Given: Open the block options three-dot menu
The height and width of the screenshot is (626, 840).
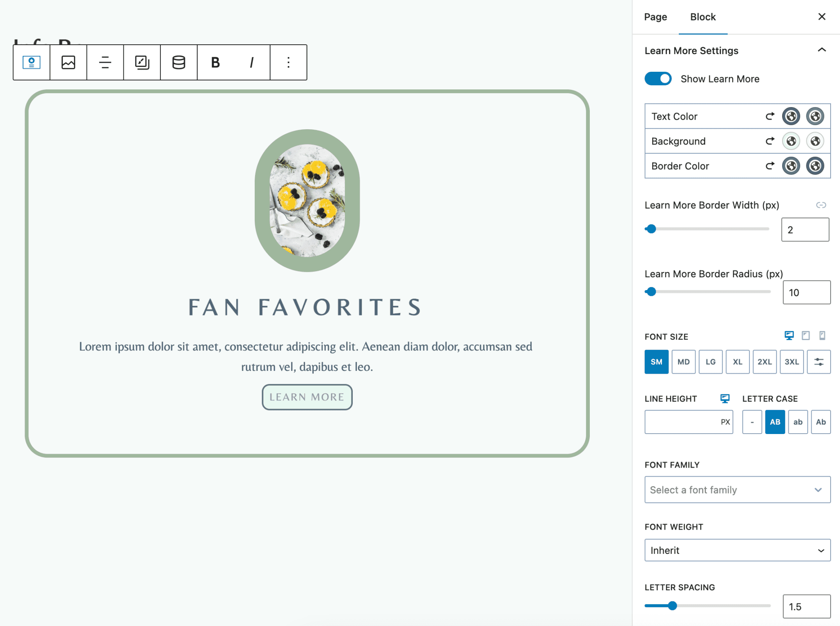Looking at the screenshot, I should tap(288, 62).
